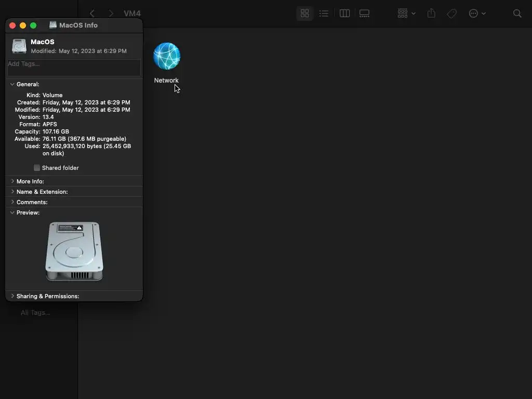532x399 pixels.
Task: Click the Format value APFS
Action: (x=49, y=124)
